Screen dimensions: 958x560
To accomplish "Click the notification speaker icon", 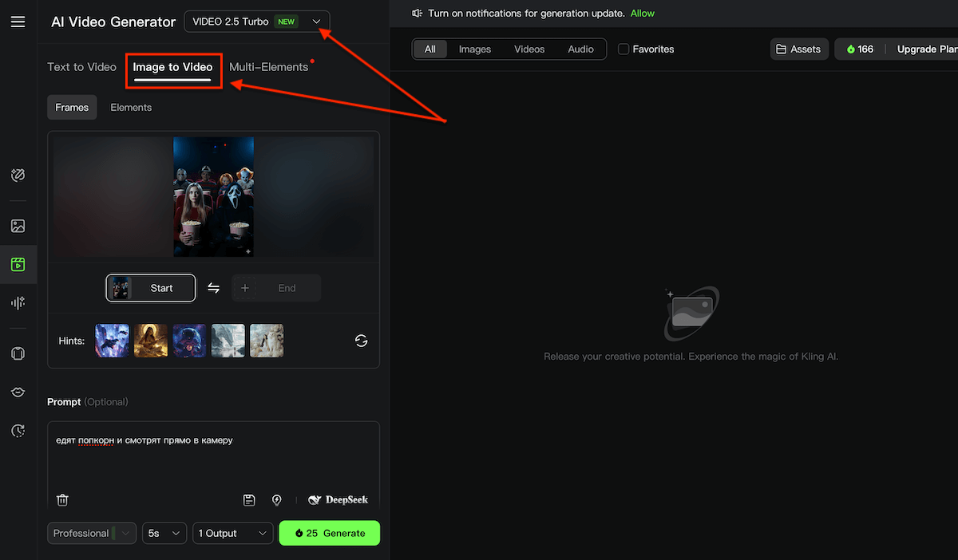I will point(417,14).
